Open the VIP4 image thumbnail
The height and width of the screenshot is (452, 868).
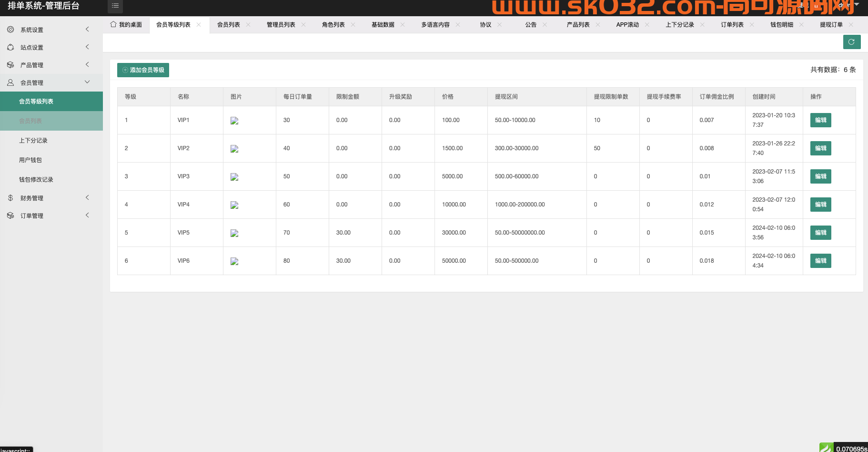point(234,205)
